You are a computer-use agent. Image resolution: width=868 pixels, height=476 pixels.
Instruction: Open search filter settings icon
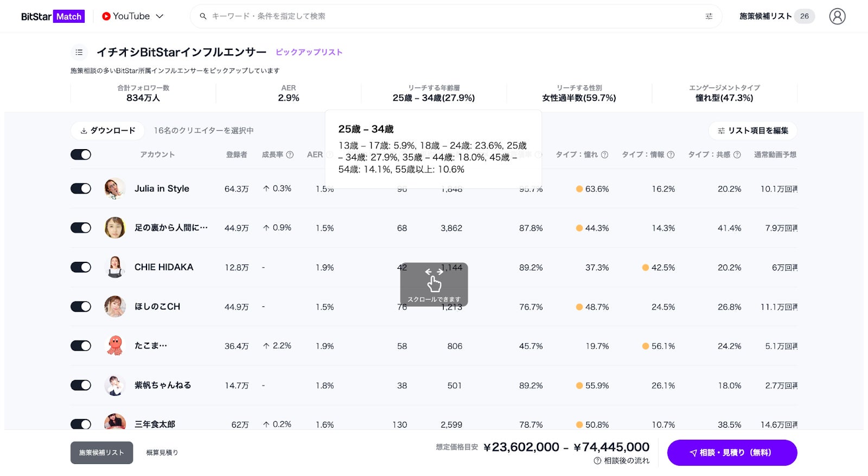(x=709, y=16)
